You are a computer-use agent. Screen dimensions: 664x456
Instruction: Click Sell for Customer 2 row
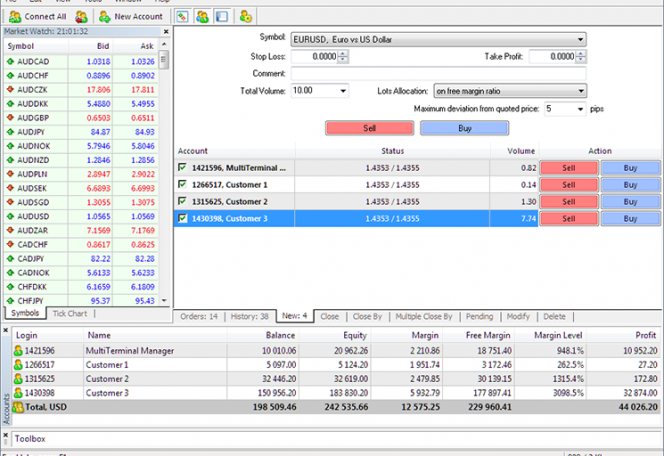(x=569, y=202)
